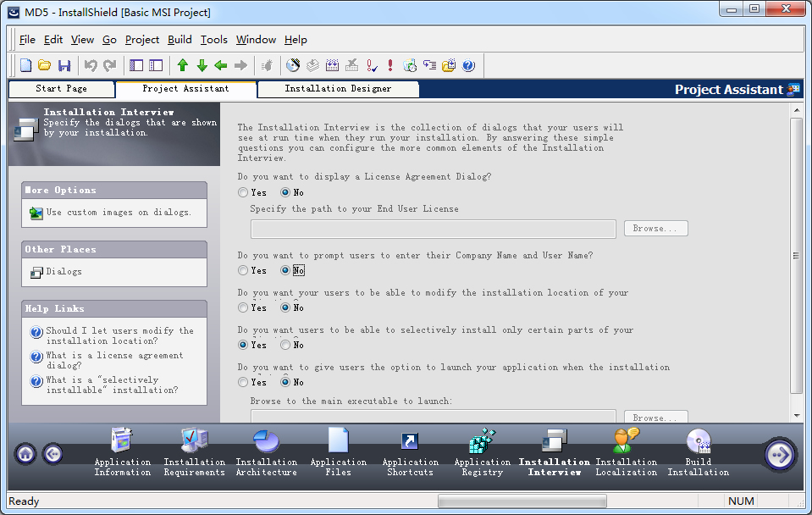
Task: Open the Build menu
Action: tap(180, 40)
